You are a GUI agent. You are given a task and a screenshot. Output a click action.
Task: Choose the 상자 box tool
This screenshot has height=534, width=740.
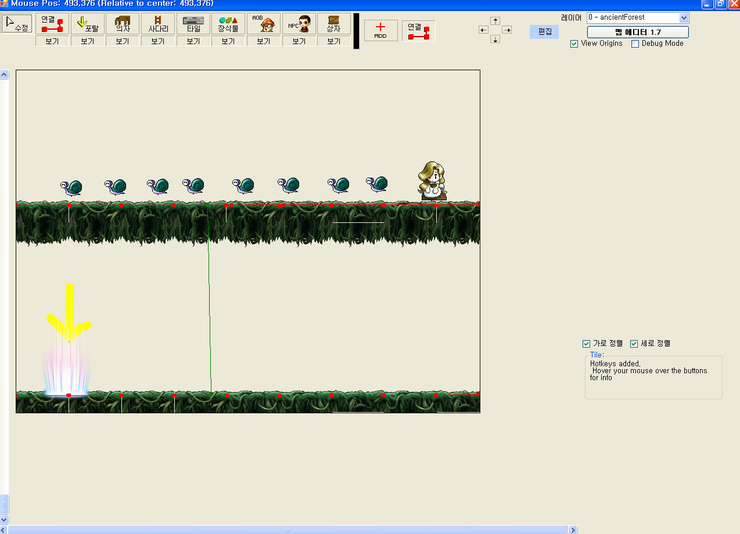[334, 24]
